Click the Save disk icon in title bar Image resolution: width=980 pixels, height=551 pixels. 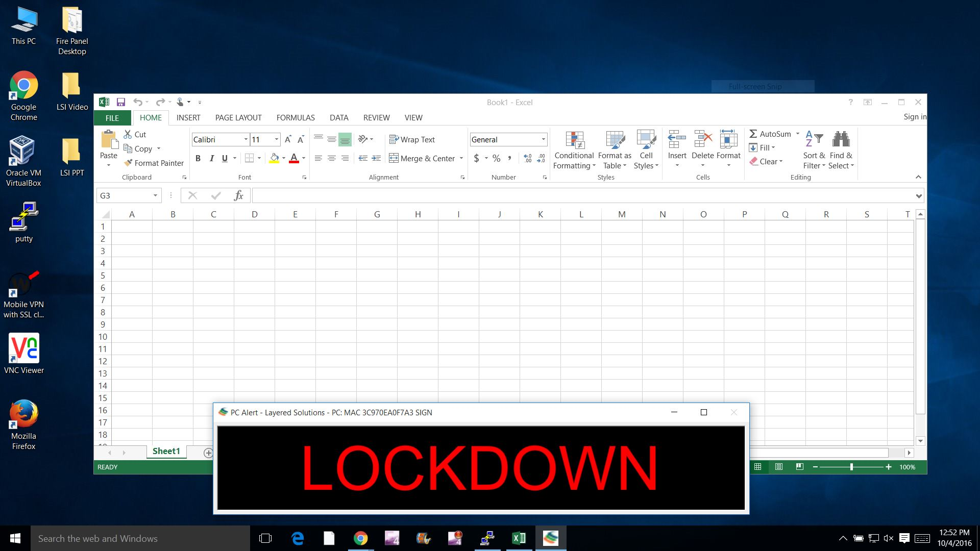[x=121, y=102]
